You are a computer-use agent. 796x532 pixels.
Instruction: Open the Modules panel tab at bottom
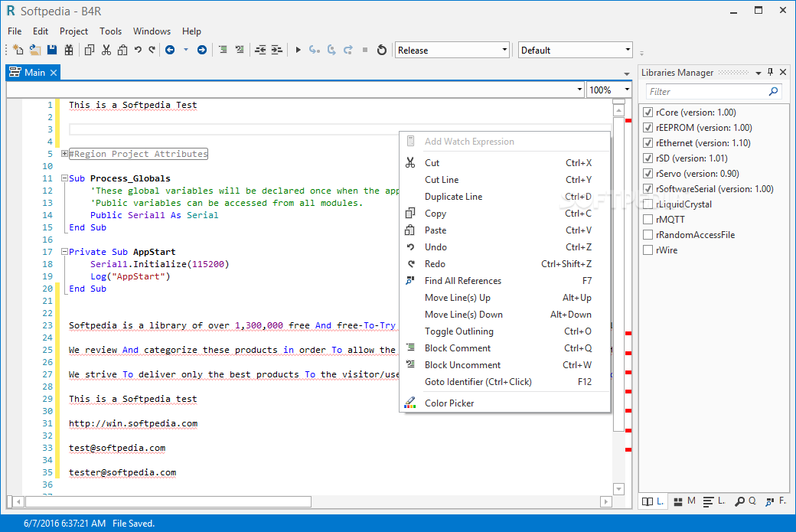click(x=683, y=501)
